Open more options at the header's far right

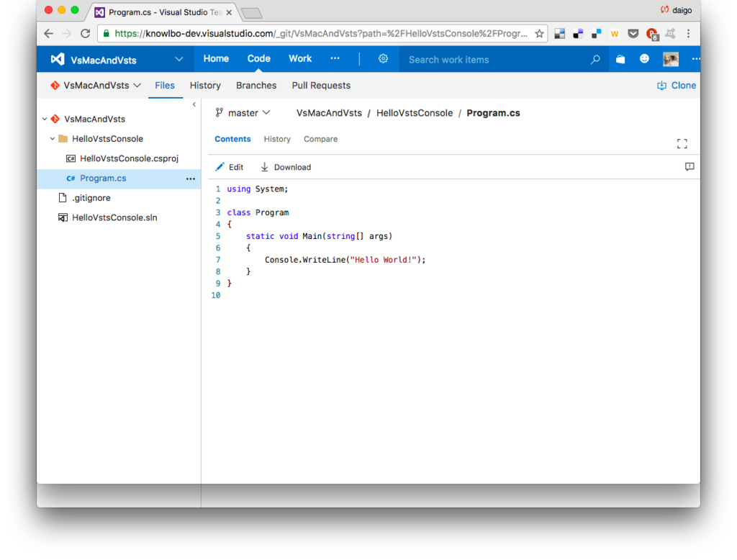[696, 59]
